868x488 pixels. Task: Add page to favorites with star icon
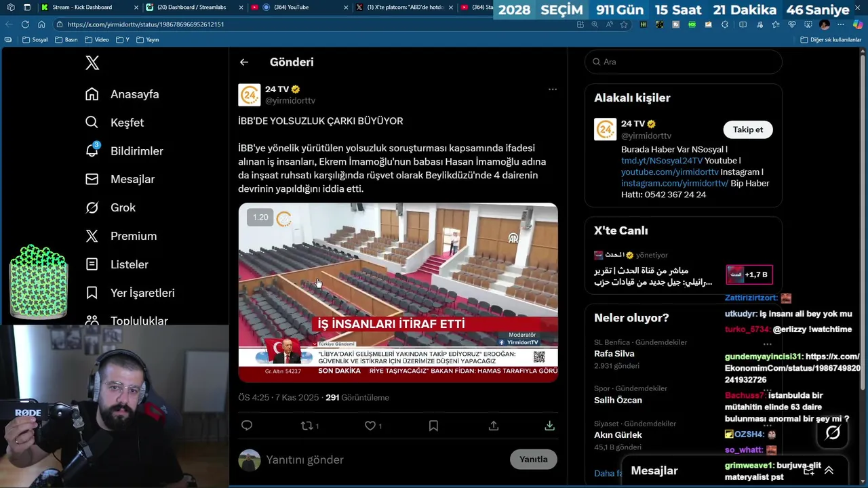coord(624,24)
